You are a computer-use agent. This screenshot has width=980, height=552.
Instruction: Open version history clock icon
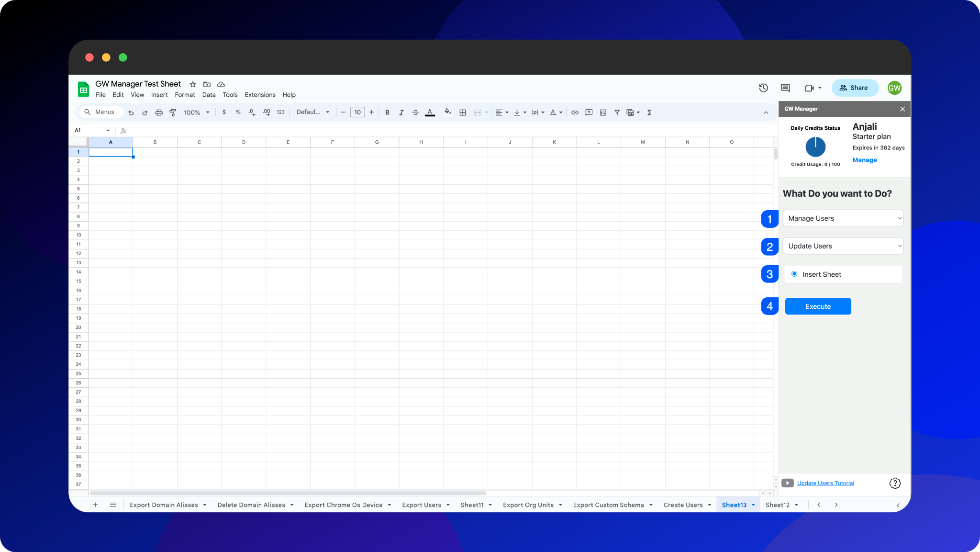pyautogui.click(x=763, y=88)
